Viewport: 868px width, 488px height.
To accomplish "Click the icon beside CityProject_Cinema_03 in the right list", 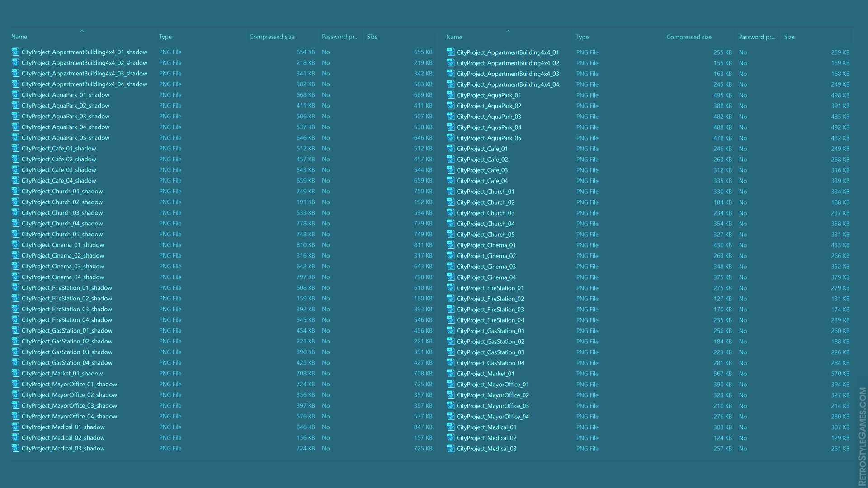I will (x=450, y=267).
